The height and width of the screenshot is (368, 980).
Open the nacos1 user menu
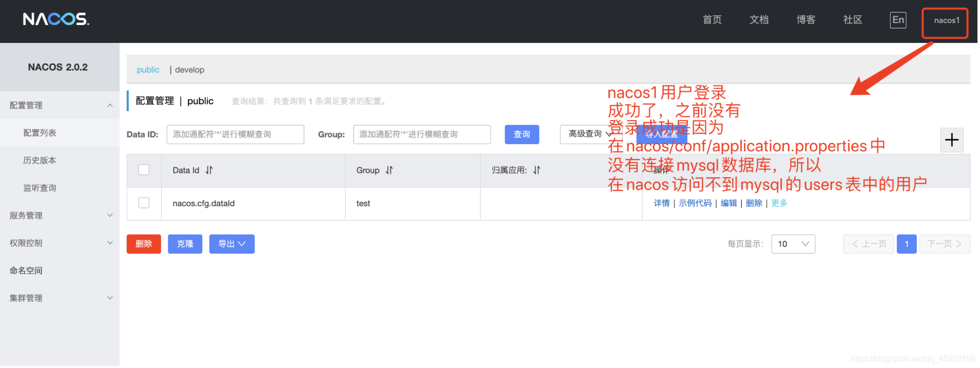coord(946,20)
